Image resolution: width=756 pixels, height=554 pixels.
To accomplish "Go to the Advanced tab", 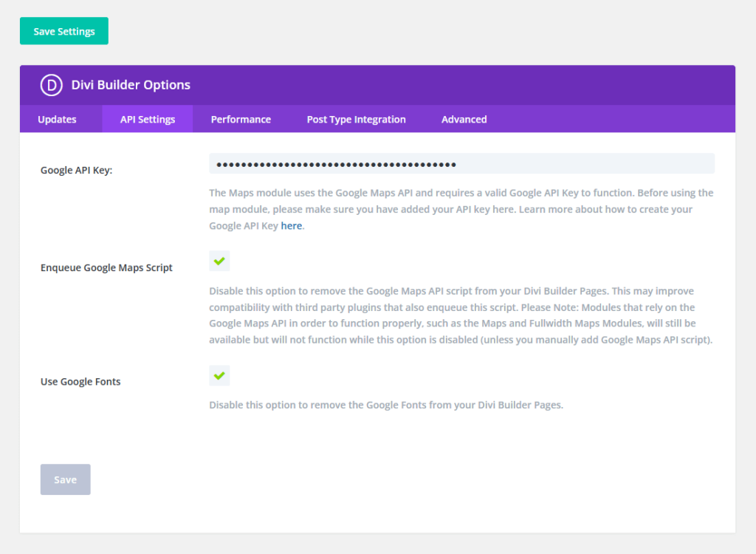I will (x=464, y=119).
